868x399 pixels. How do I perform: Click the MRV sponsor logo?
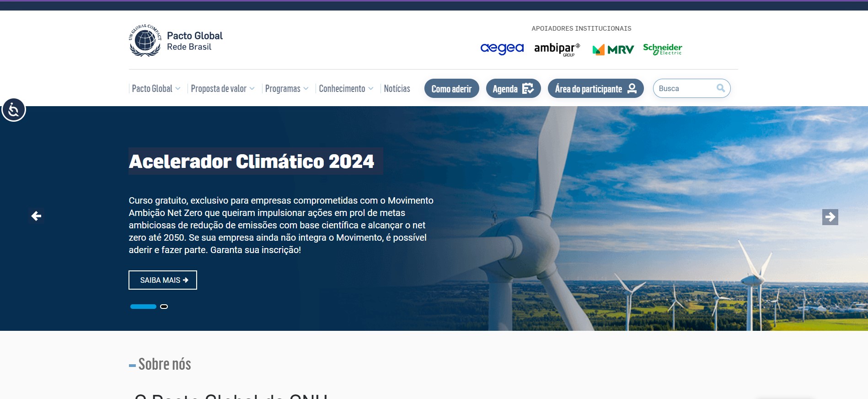point(613,49)
